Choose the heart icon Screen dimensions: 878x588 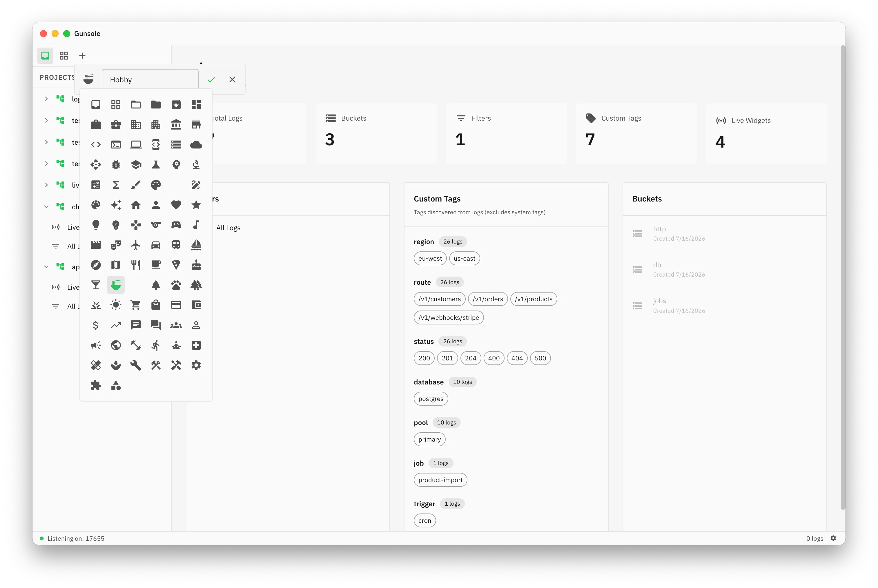coord(176,205)
